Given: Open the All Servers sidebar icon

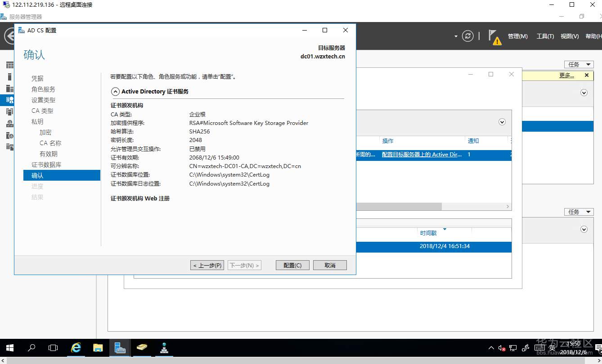Looking at the screenshot, I should point(10,88).
